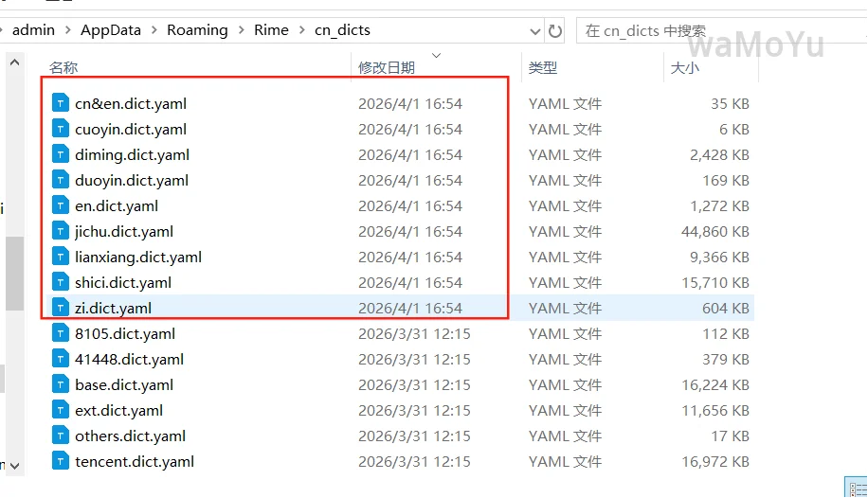
Task: Sort files by the 修改日期 column
Action: (386, 68)
